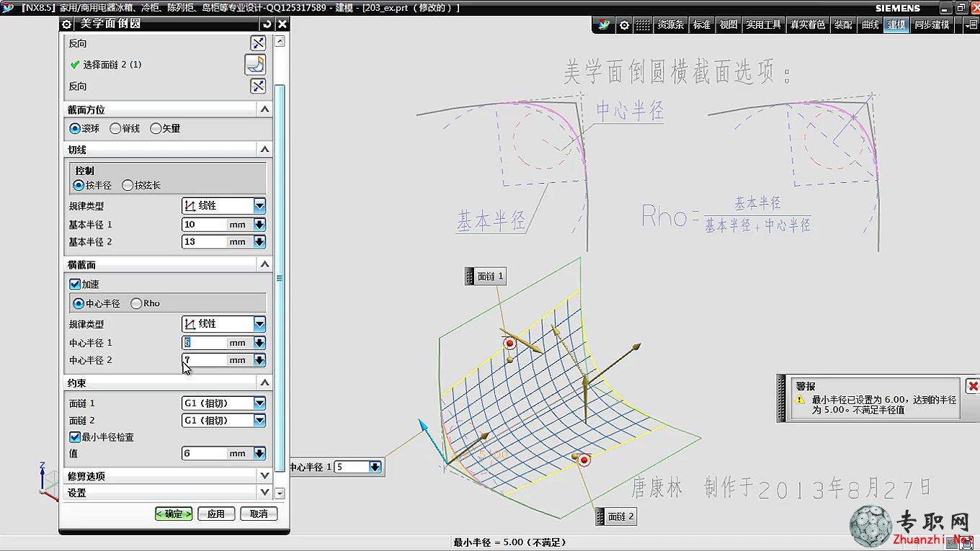Image resolution: width=980 pixels, height=551 pixels.
Task: Expand the 修剪选项 section
Action: click(264, 475)
